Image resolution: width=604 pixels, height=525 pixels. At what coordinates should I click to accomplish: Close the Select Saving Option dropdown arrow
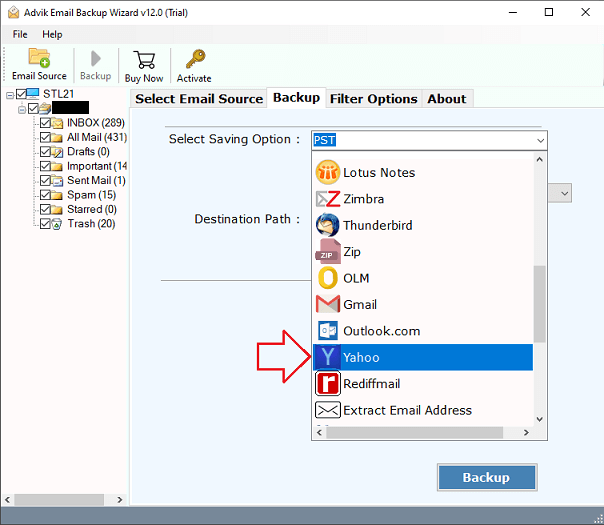point(540,141)
